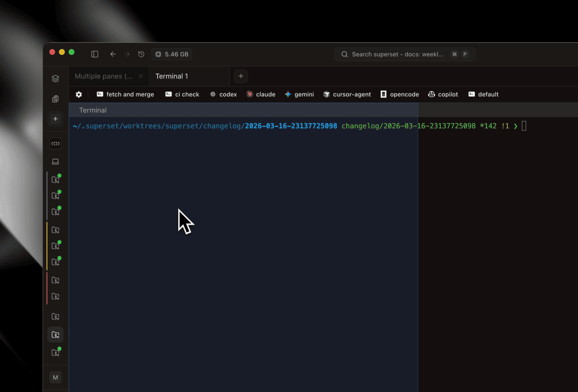Switch to the Terminal 1 tab
Viewport: 578px width, 392px height.
point(172,76)
